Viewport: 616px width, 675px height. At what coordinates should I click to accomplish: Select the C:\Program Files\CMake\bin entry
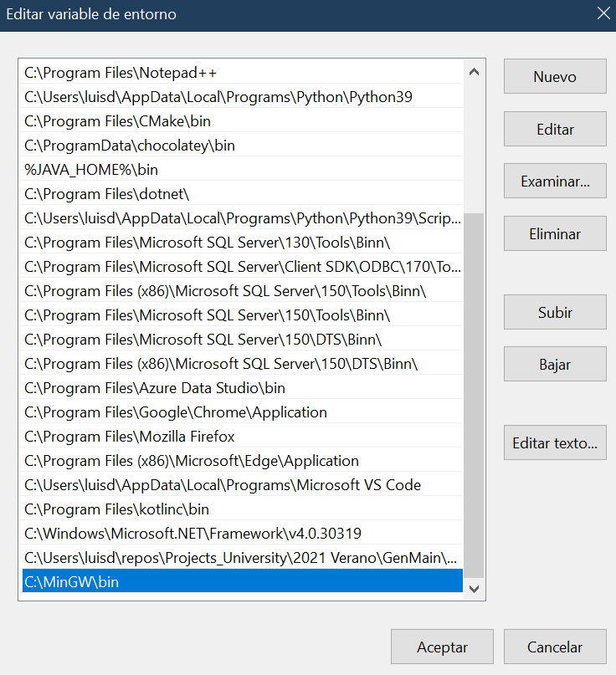click(x=243, y=121)
